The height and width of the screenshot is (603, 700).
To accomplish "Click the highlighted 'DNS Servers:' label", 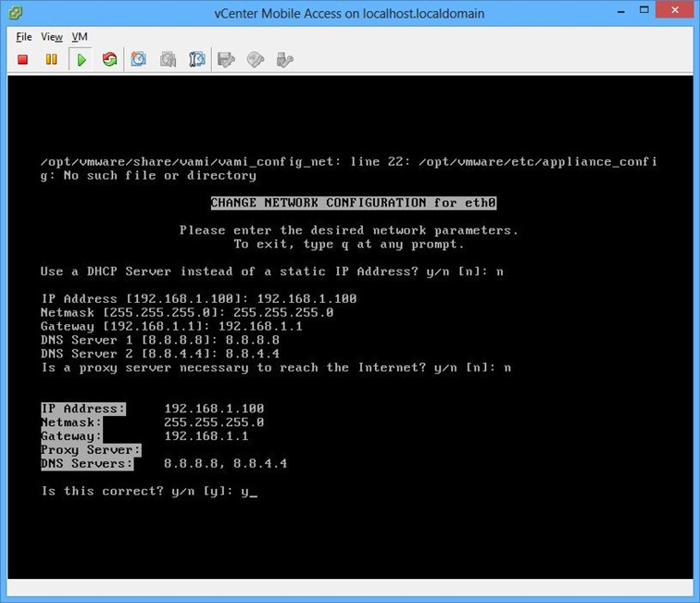I will tap(87, 464).
